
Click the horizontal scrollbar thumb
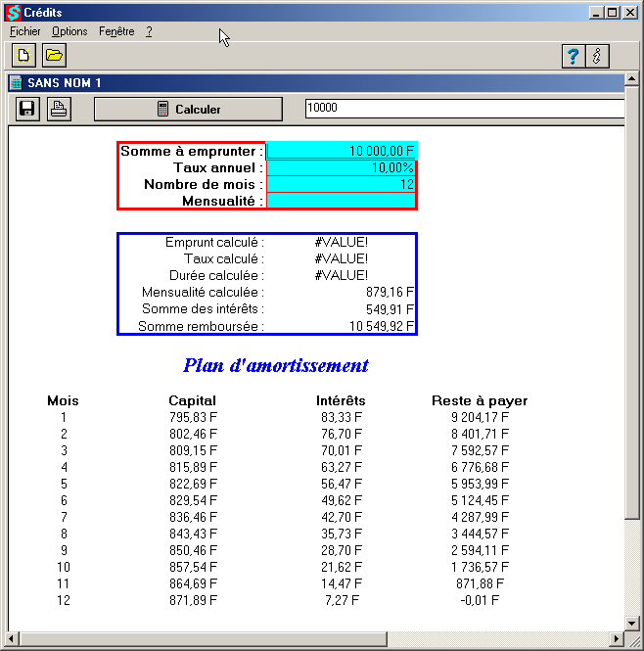pos(203,638)
